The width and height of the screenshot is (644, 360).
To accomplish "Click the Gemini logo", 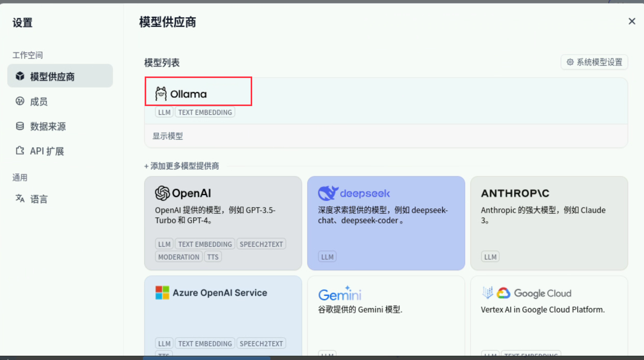I will [x=340, y=293].
